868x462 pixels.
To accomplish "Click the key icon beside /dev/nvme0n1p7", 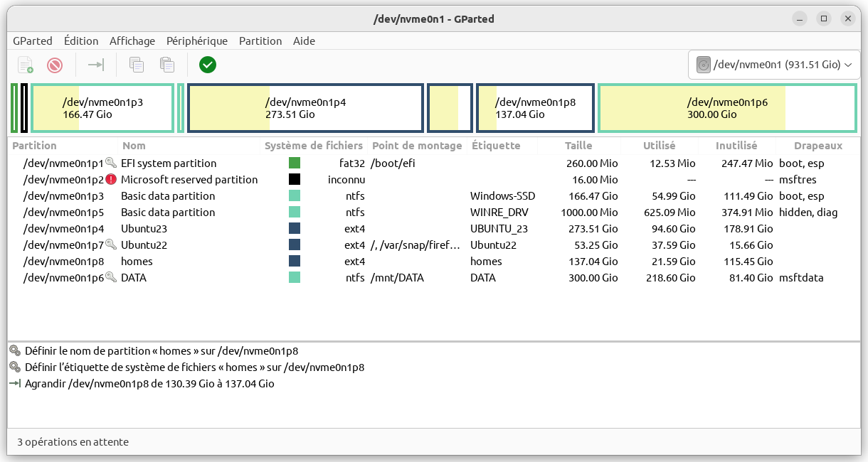I will point(111,245).
